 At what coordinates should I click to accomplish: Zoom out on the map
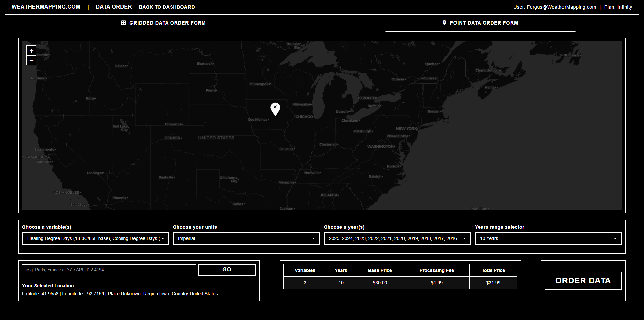31,60
